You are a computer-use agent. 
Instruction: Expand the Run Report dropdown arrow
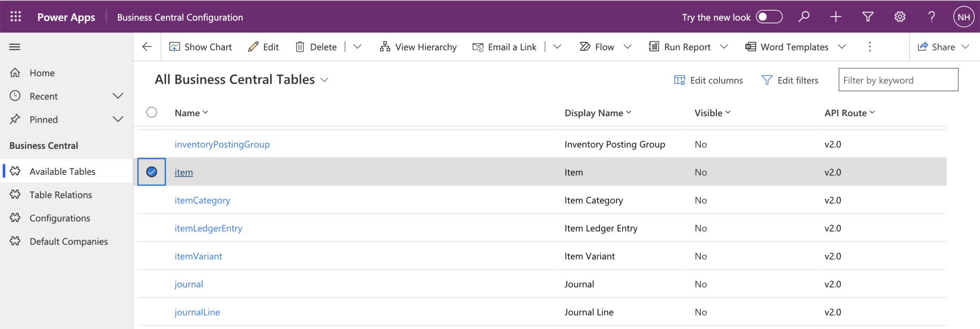click(724, 47)
